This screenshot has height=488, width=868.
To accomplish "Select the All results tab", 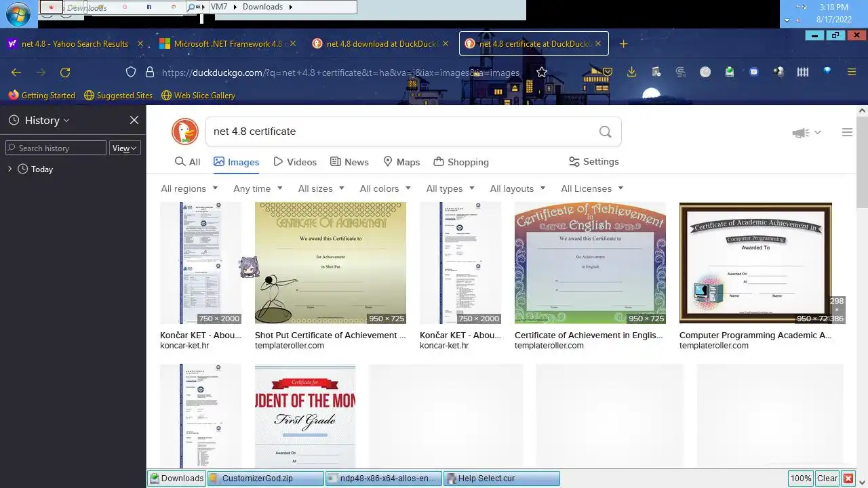I will [x=187, y=162].
